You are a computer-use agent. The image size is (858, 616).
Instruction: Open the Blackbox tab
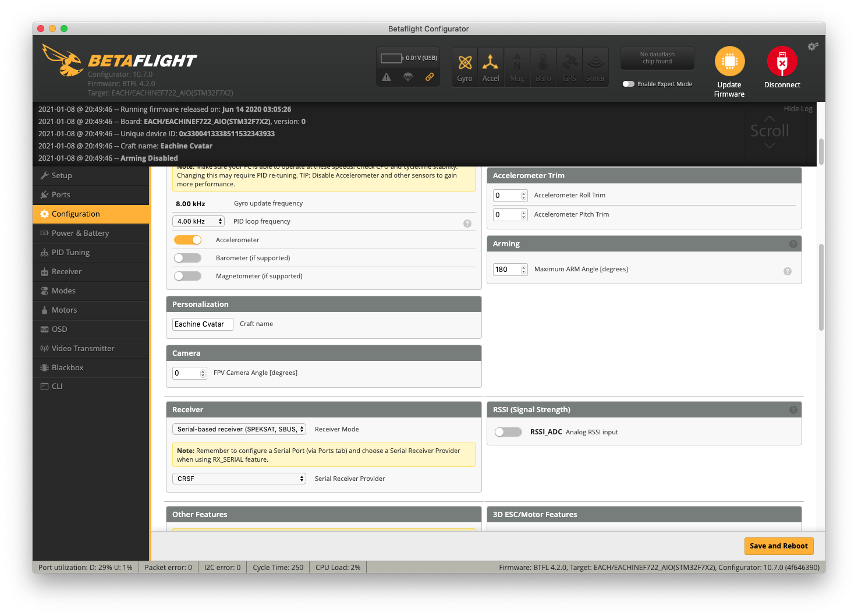tap(91, 368)
